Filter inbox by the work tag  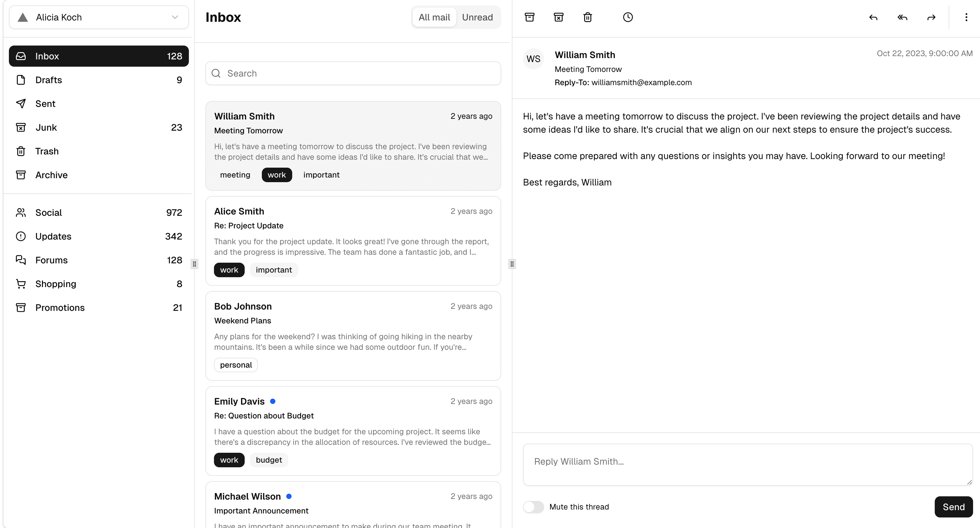(x=277, y=175)
